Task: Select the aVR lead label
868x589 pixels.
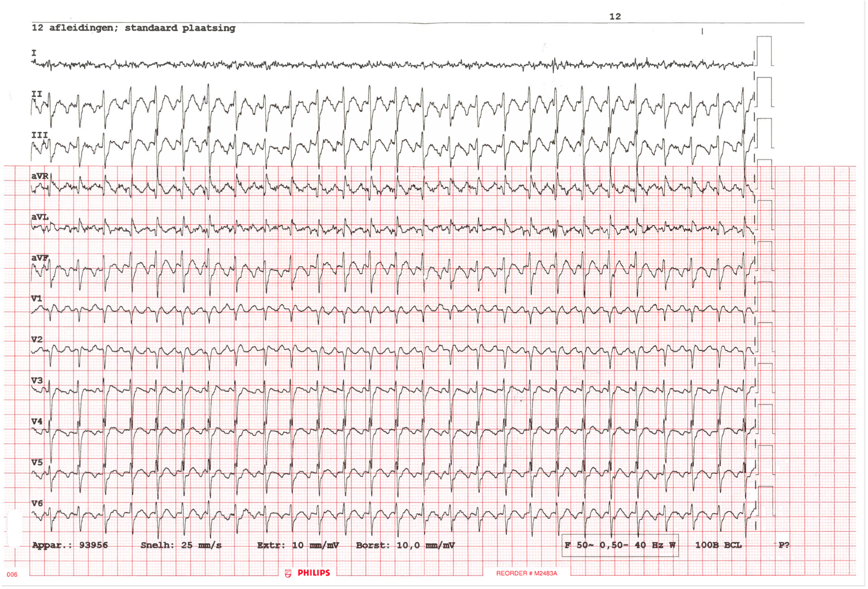Action: point(40,176)
